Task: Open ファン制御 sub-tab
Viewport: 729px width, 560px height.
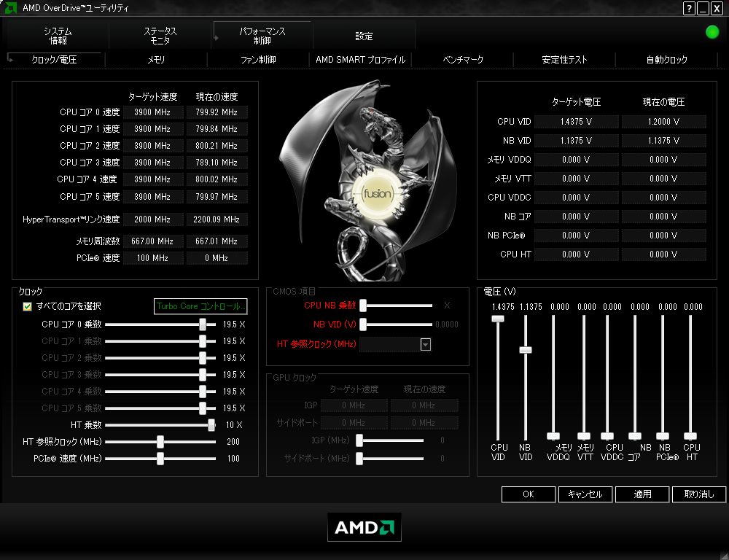Action: pyautogui.click(x=259, y=60)
